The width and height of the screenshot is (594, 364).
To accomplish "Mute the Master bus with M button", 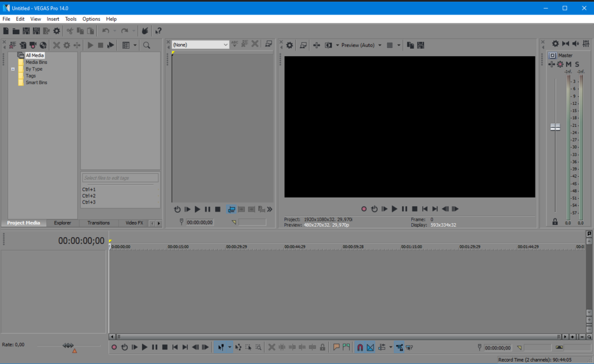I will pyautogui.click(x=568, y=64).
